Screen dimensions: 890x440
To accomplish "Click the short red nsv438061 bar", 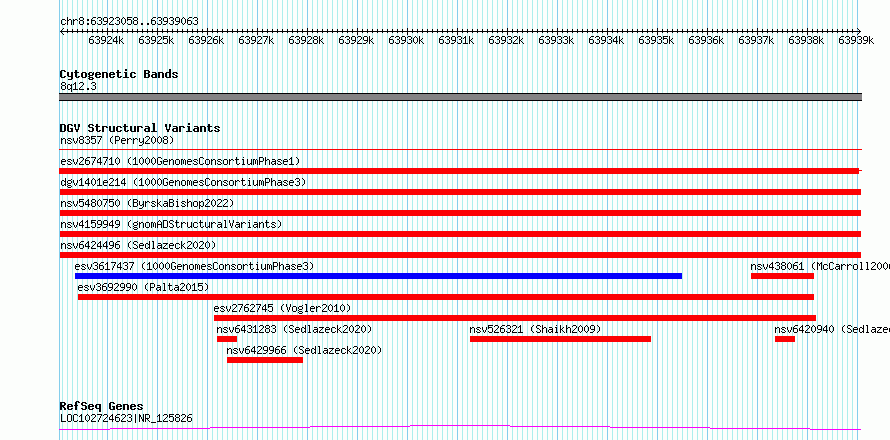I will [x=782, y=276].
